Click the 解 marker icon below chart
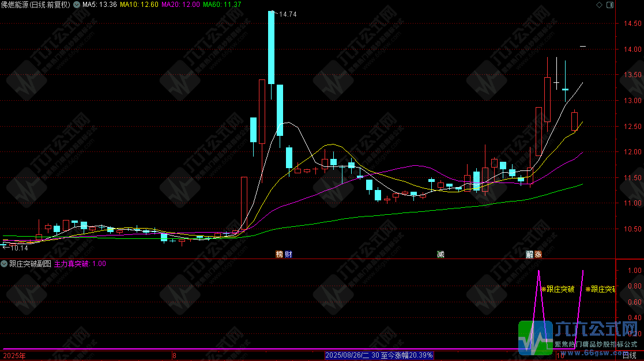This screenshot has height=361, width=644. [529, 254]
